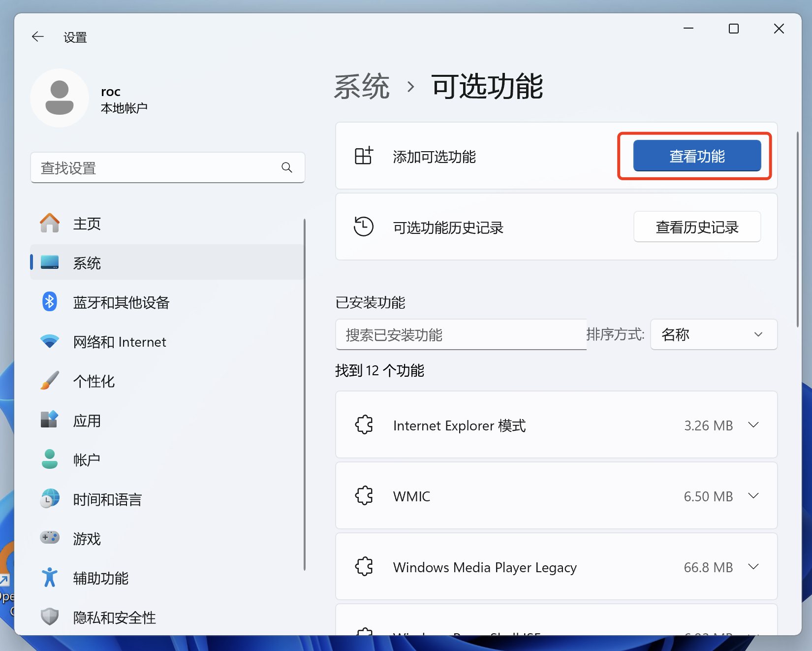Viewport: 812px width, 651px height.
Task: Select 应用 in the sidebar
Action: [x=167, y=420]
